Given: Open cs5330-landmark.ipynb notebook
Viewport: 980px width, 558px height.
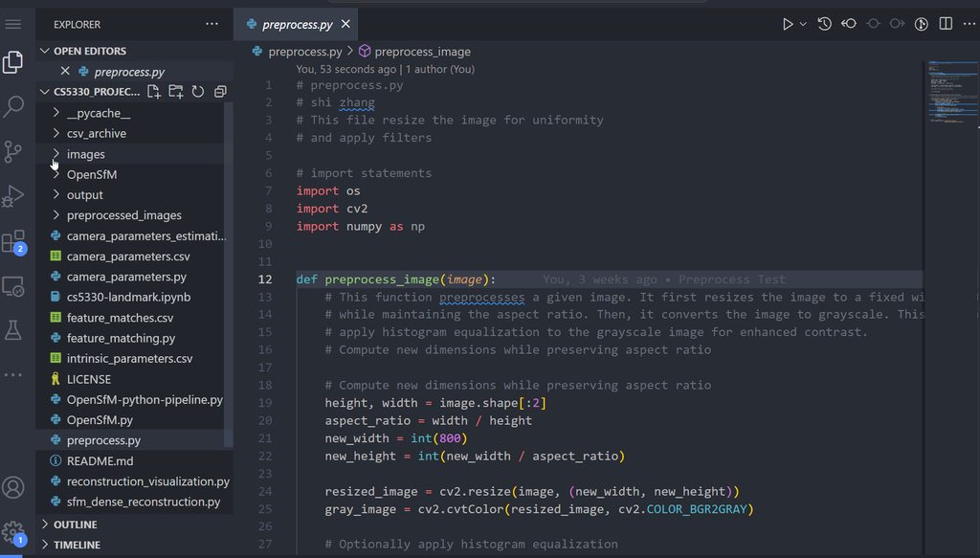Looking at the screenshot, I should coord(129,298).
